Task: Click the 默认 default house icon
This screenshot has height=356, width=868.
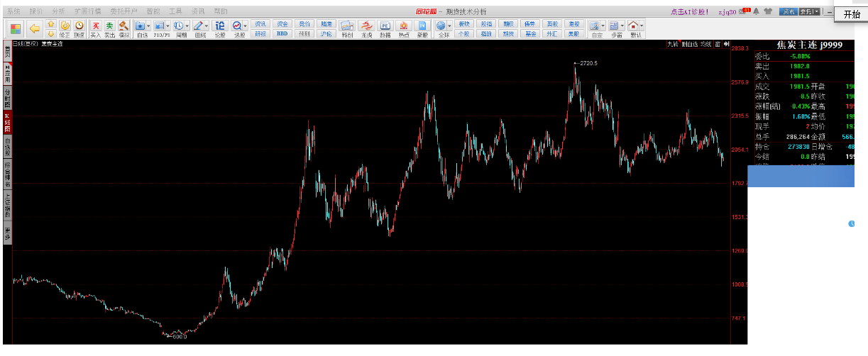Action: click(633, 26)
